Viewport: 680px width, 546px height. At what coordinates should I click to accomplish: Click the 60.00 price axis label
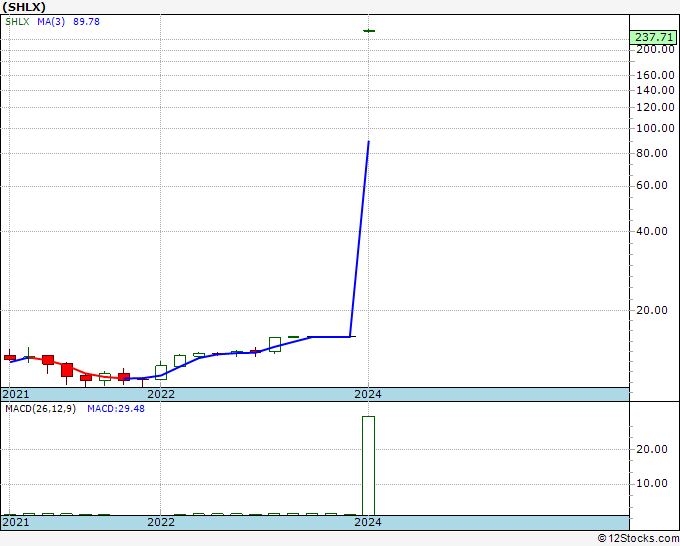652,186
